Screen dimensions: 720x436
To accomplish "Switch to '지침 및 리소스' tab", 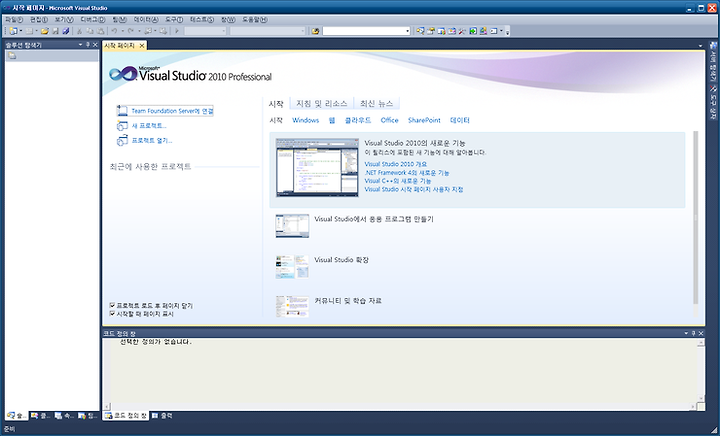I will pos(321,104).
